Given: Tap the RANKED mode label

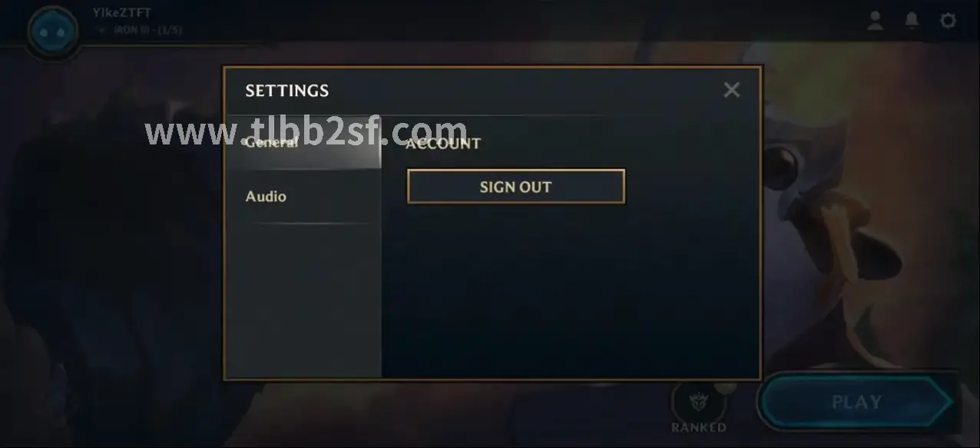Looking at the screenshot, I should [x=698, y=427].
